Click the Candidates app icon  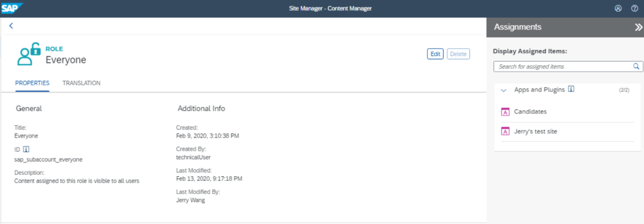click(505, 112)
